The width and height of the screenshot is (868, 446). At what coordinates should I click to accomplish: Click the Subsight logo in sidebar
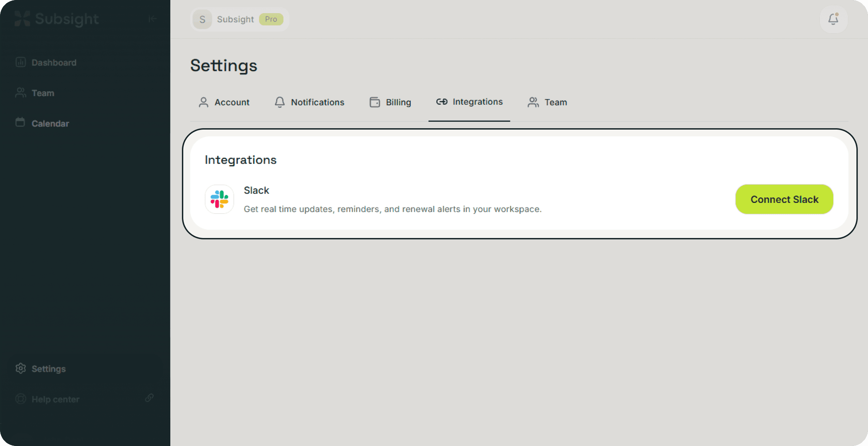(57, 19)
